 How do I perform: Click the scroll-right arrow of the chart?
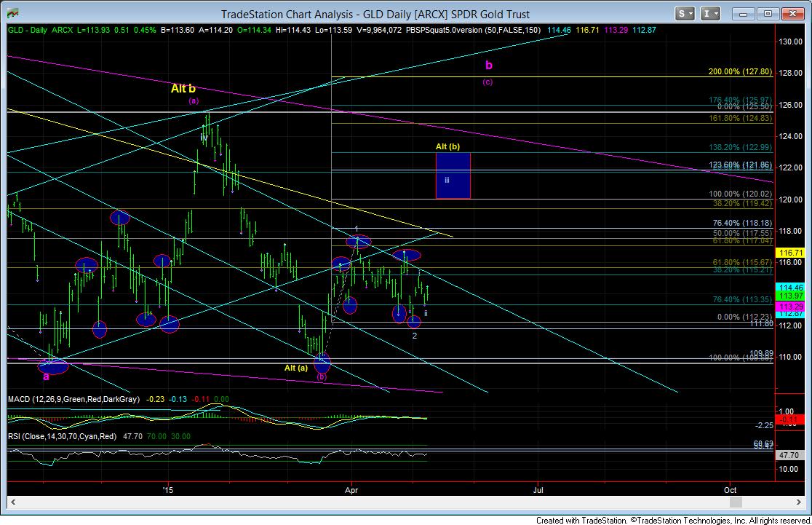(x=799, y=502)
